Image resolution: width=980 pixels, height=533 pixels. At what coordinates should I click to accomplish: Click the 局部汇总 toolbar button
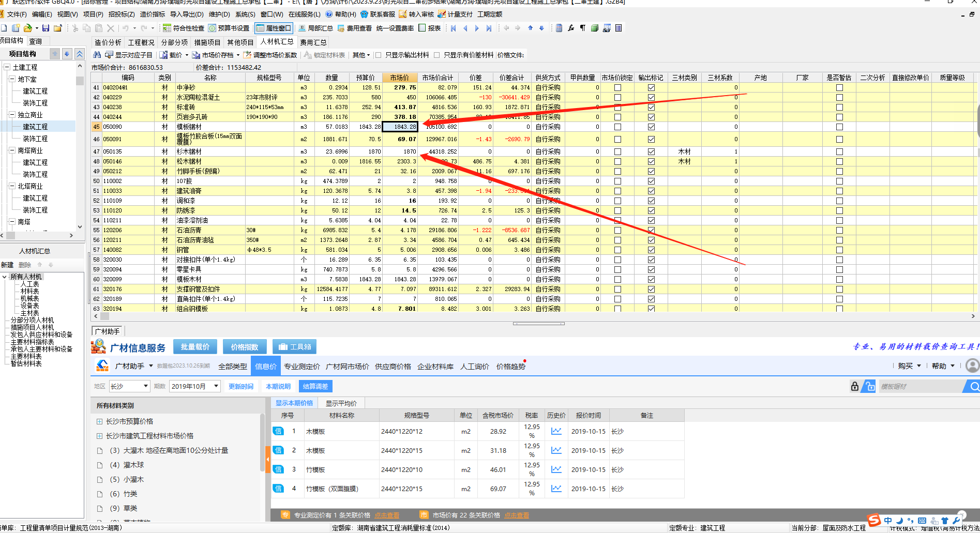pyautogui.click(x=315, y=28)
